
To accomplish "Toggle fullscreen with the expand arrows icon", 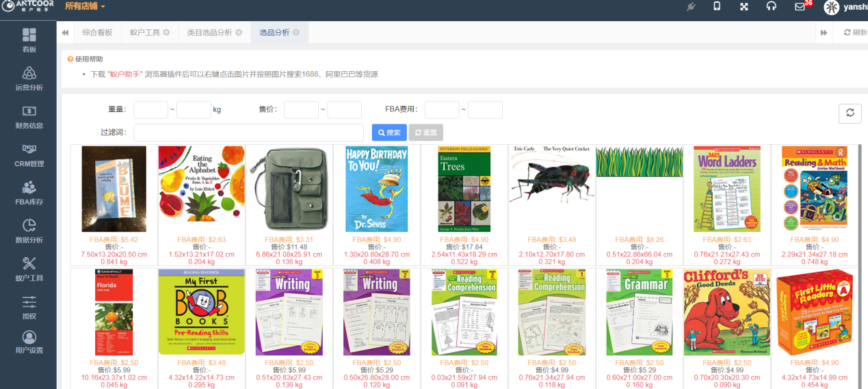I will click(x=744, y=7).
